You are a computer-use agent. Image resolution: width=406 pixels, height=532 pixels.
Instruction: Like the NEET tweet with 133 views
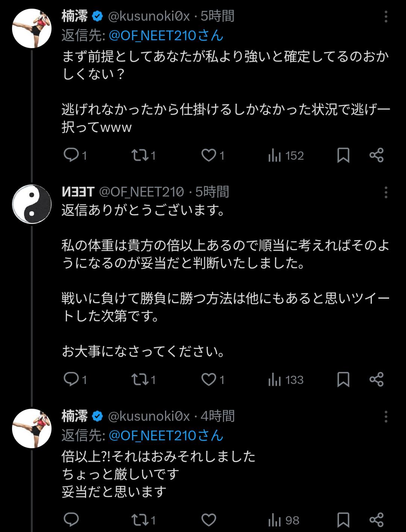pyautogui.click(x=209, y=379)
